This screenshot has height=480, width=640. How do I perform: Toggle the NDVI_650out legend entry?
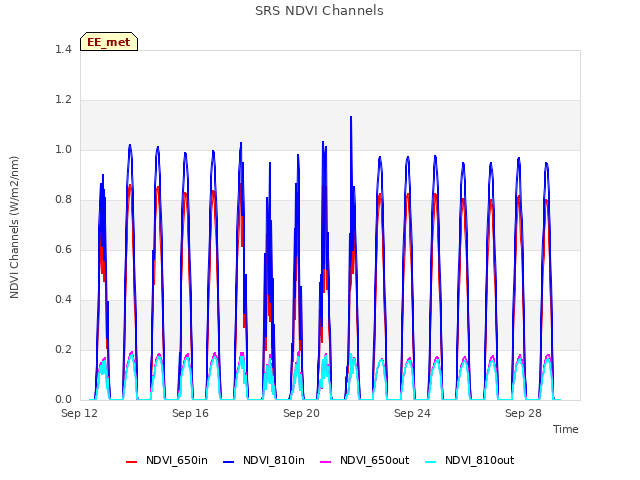(x=365, y=460)
